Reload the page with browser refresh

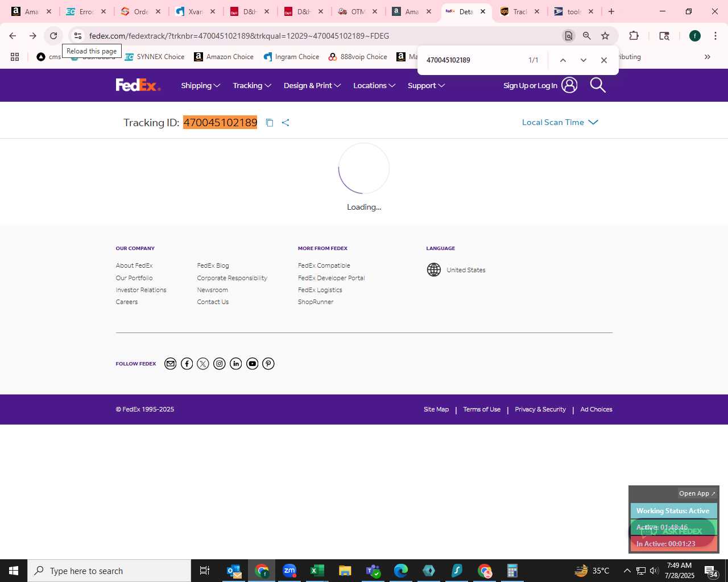point(53,36)
